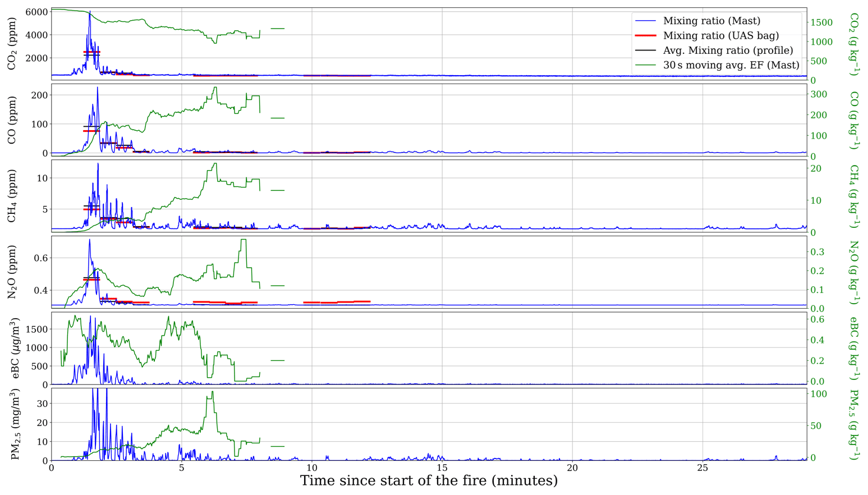Select the left 'CO2 (ppm)' axis label
This screenshot has width=868, height=495.
(12, 44)
